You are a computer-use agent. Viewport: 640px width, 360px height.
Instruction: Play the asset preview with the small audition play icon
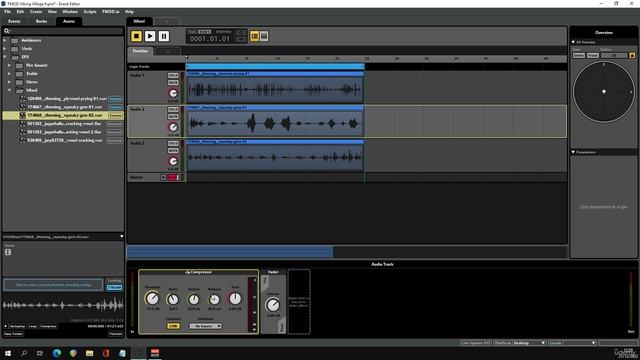pyautogui.click(x=6, y=326)
